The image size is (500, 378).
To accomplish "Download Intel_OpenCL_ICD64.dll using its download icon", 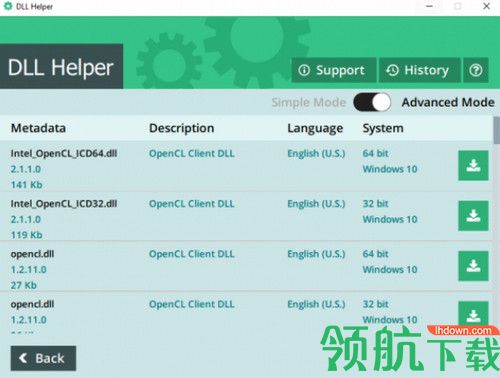I will point(473,165).
